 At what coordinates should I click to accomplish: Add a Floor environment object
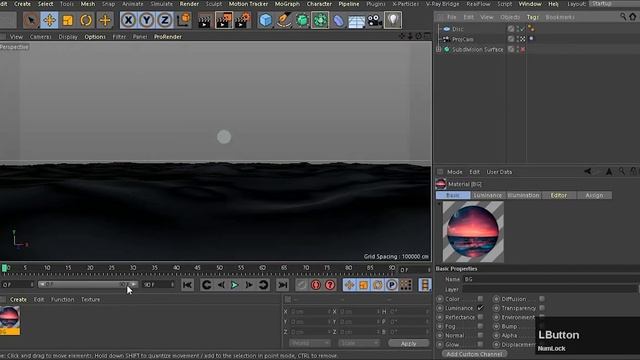(x=356, y=20)
